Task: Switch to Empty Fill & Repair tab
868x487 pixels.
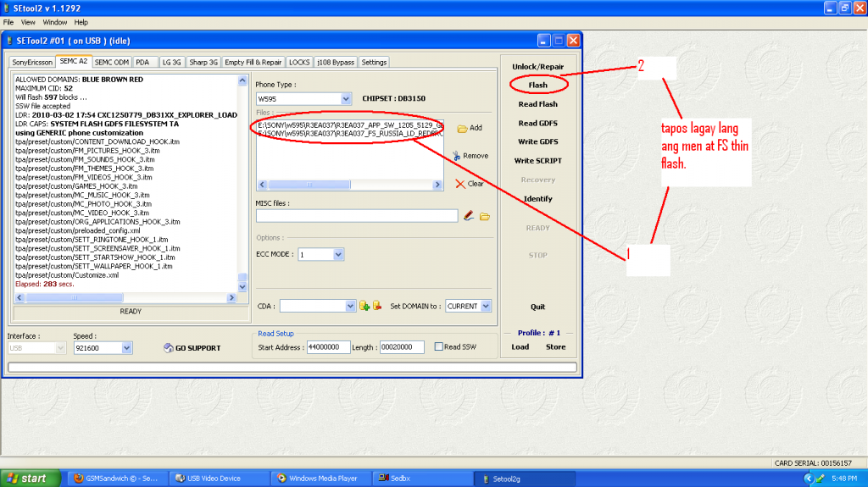Action: click(x=253, y=63)
